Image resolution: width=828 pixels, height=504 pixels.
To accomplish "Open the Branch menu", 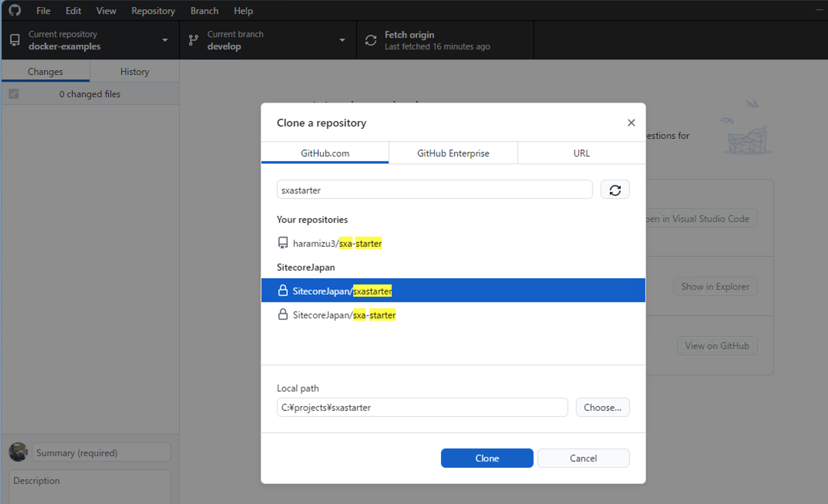I will click(x=204, y=11).
